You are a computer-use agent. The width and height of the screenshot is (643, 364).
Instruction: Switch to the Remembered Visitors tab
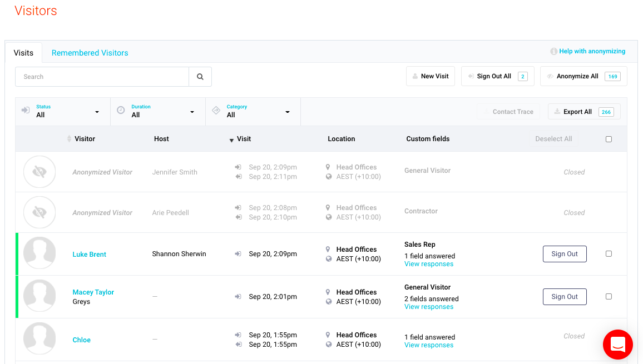[90, 53]
